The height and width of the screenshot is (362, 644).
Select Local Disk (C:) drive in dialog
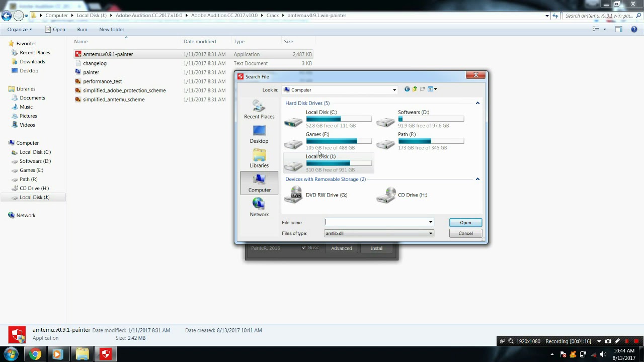[x=328, y=119]
